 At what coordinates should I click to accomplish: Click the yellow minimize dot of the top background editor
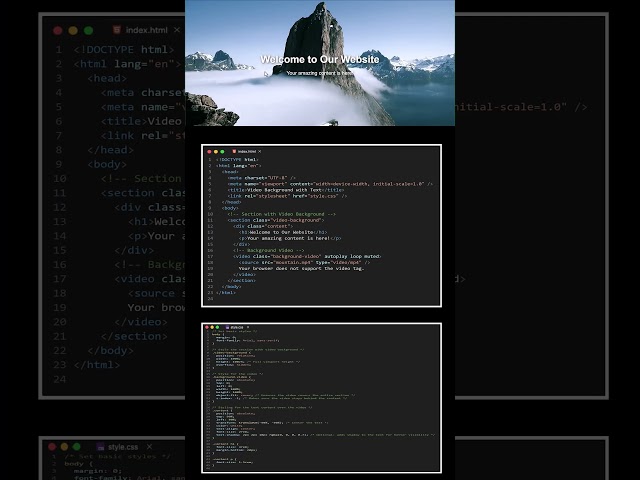[x=73, y=31]
